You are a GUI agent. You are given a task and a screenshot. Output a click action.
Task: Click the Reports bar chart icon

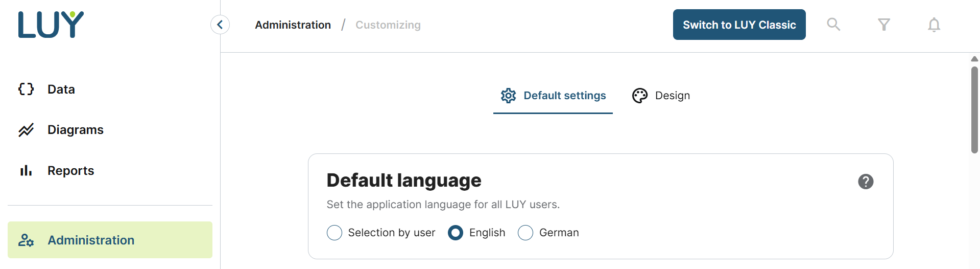(26, 171)
